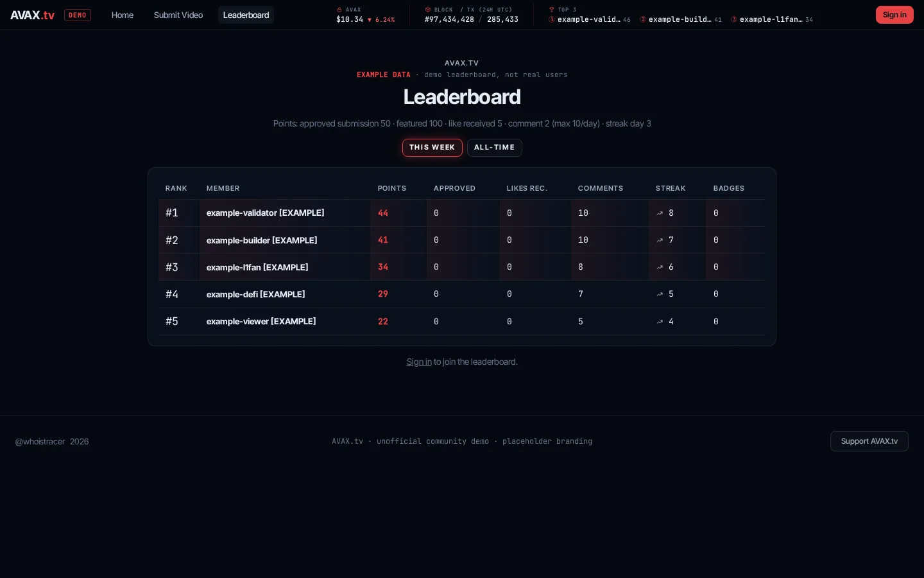Click the streak arrow icon in example-l1fan row

coord(660,267)
